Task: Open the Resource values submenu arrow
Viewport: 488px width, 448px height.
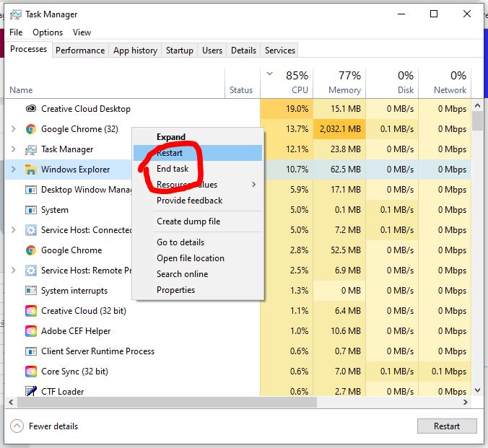Action: point(254,185)
